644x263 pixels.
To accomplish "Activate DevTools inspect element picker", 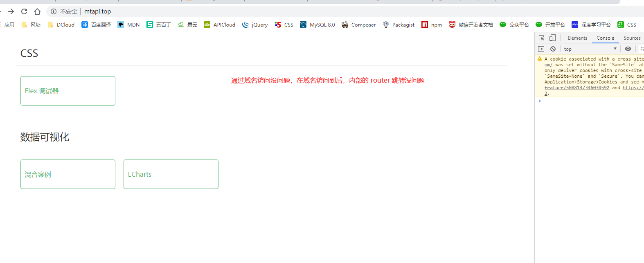I will [541, 38].
